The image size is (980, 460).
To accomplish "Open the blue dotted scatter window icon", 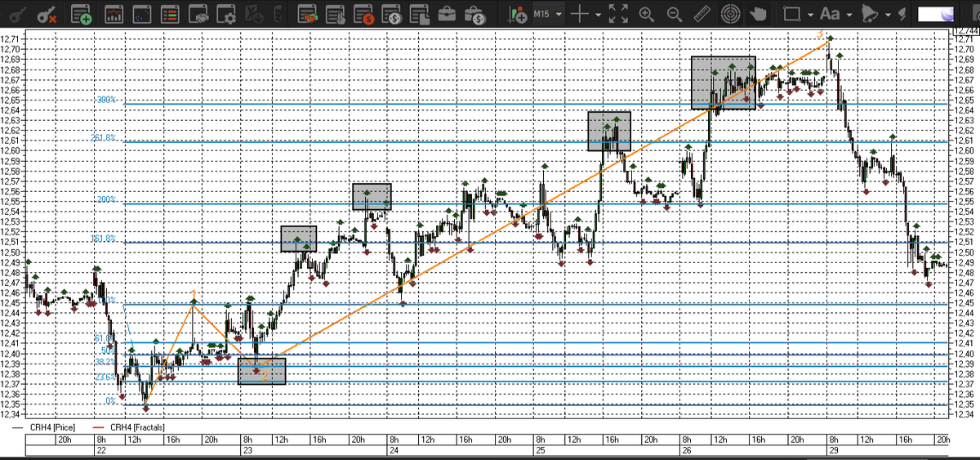I will click(x=142, y=14).
